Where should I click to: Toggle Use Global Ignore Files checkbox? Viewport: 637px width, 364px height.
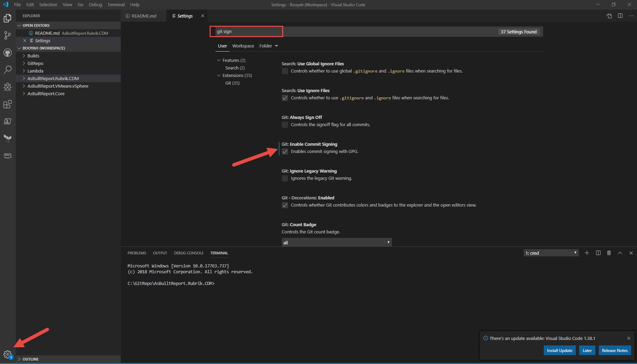[x=285, y=71]
